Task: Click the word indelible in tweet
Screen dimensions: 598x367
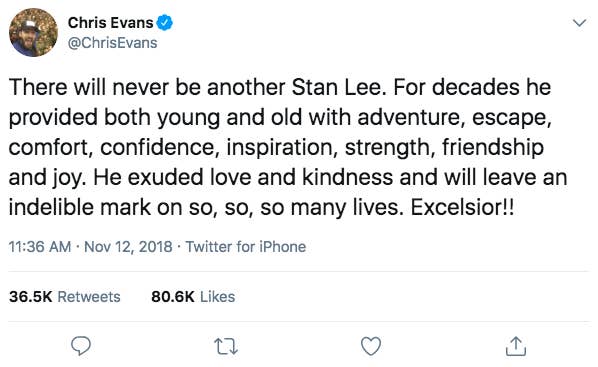Action: point(51,208)
